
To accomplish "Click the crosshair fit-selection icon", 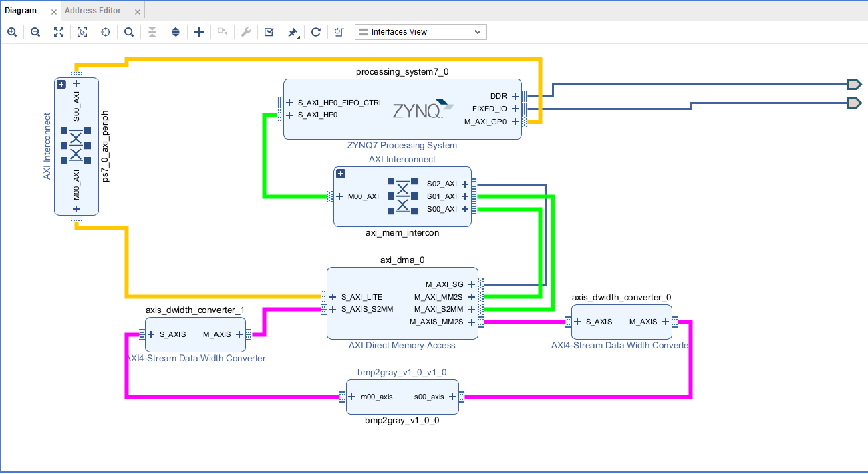I will pyautogui.click(x=106, y=32).
